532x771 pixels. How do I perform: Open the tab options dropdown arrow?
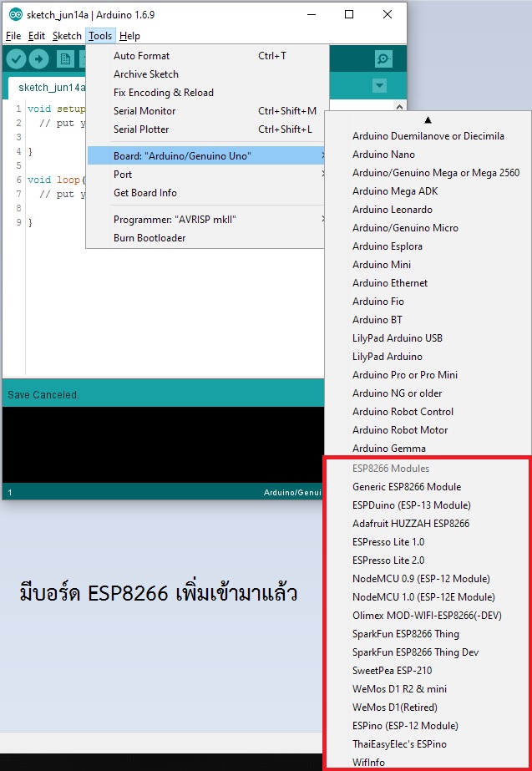(x=379, y=86)
